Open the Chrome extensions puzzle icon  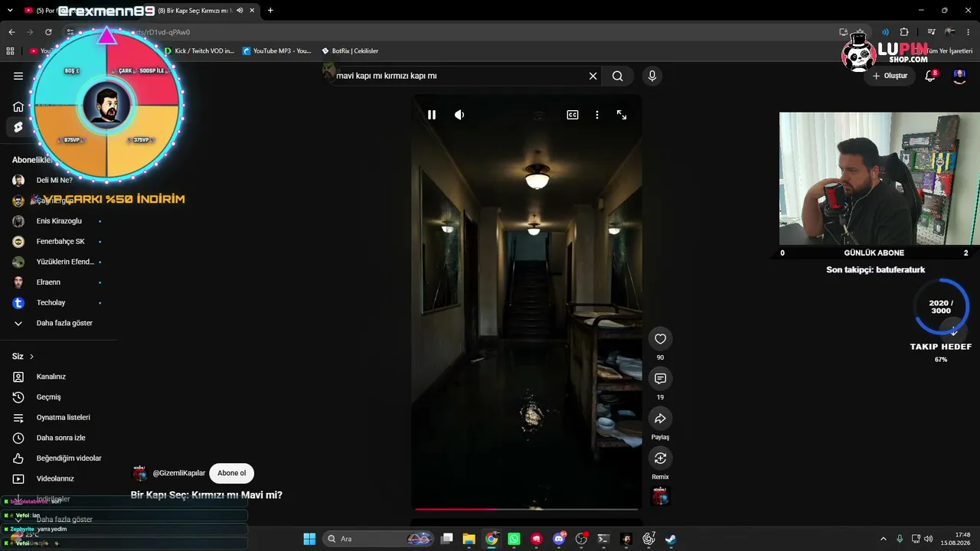(x=904, y=32)
